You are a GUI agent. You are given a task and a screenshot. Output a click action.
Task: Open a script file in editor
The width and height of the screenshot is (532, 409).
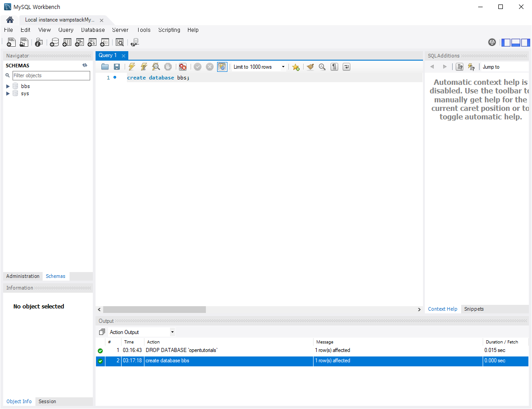105,67
